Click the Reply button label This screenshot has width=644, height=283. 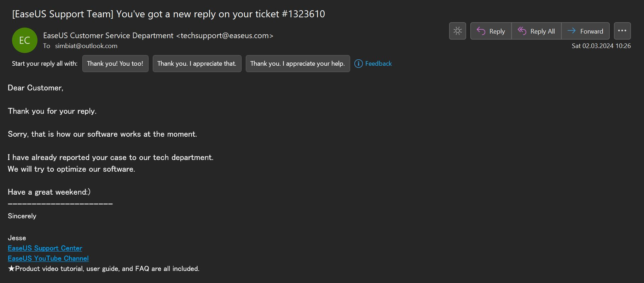[497, 31]
